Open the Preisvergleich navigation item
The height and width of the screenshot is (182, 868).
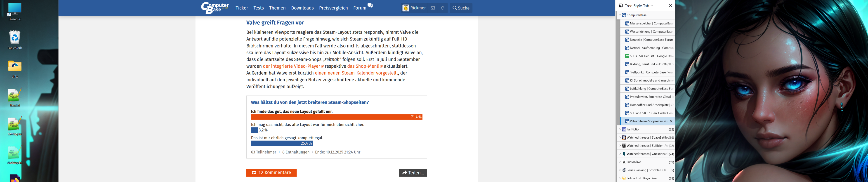tap(333, 8)
